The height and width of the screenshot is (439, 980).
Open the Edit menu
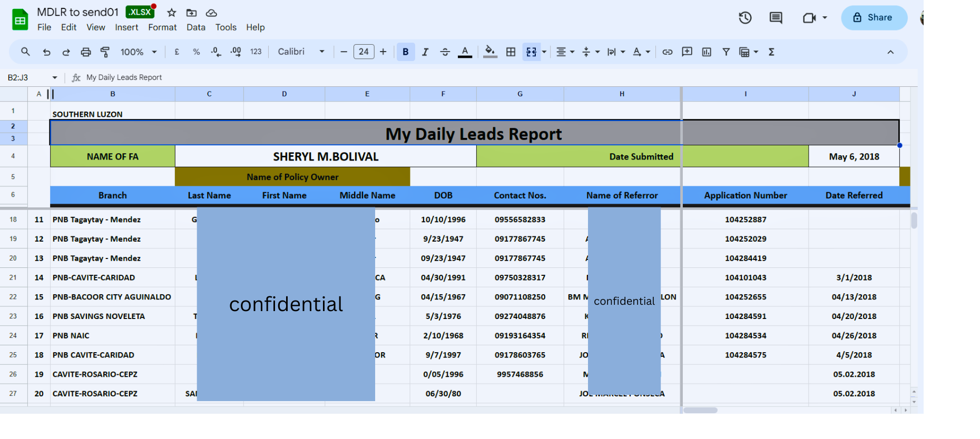(68, 27)
